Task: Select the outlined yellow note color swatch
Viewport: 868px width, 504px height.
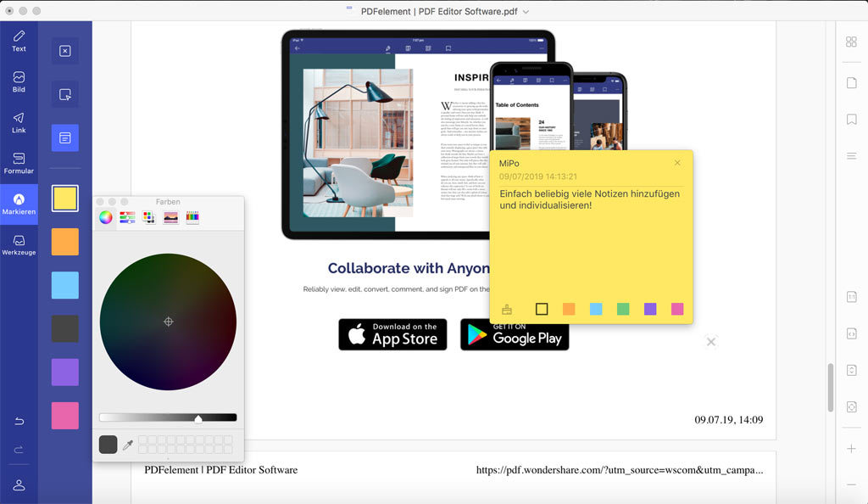Action: point(542,309)
